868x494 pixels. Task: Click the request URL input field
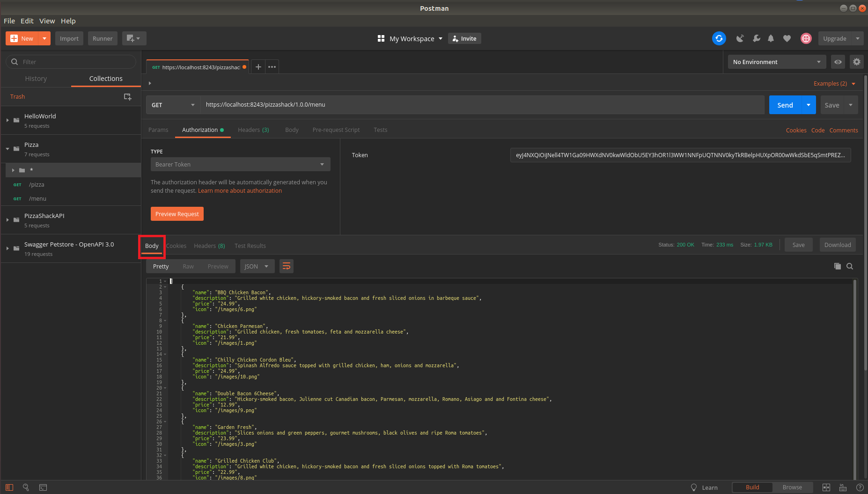[x=421, y=104]
